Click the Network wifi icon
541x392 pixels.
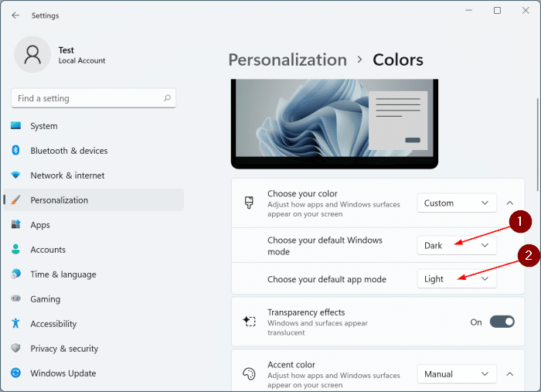(x=15, y=175)
